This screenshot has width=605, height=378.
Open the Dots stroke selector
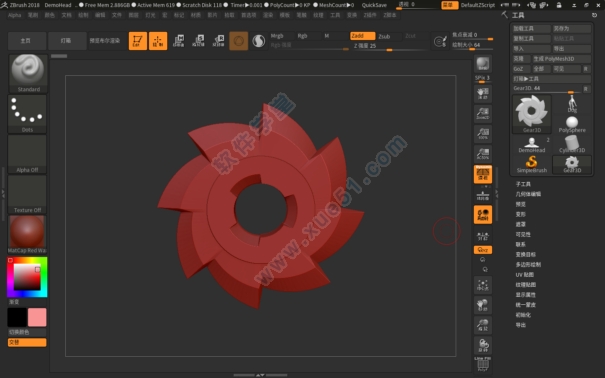pyautogui.click(x=27, y=114)
